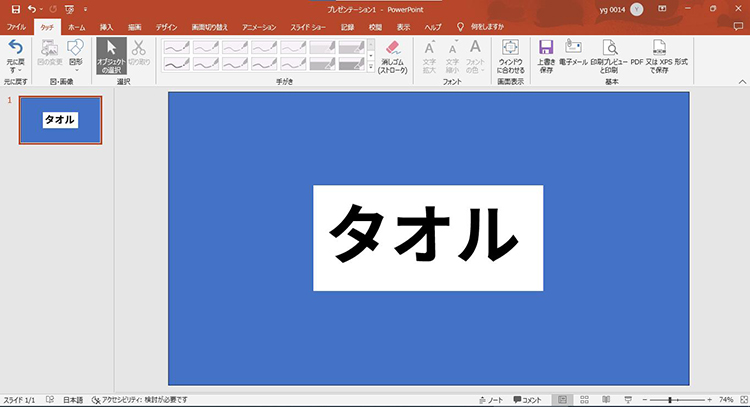
Task: Save as PDF 又は XPS 形式
Action: tap(658, 56)
